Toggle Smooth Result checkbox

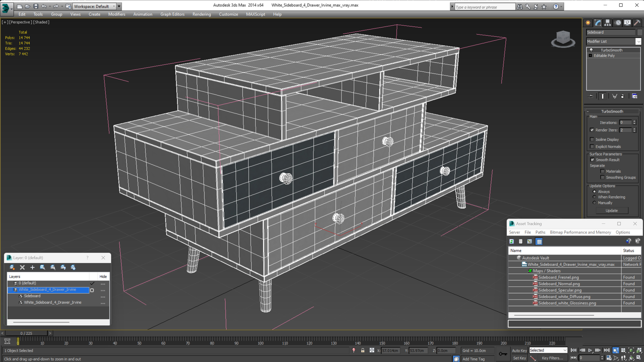(x=592, y=160)
